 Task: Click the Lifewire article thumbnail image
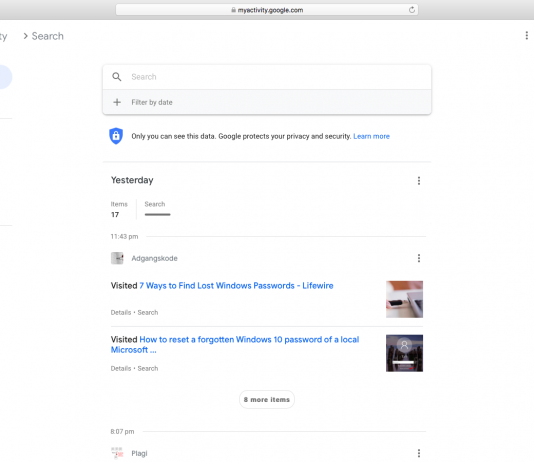point(404,299)
